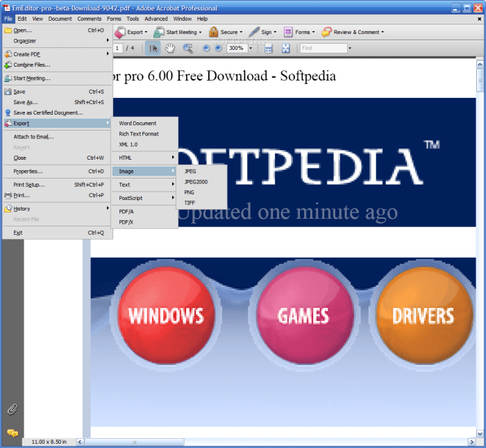Screen dimensions: 486x448
Task: Choose Print... in the File menu
Action: point(58,195)
